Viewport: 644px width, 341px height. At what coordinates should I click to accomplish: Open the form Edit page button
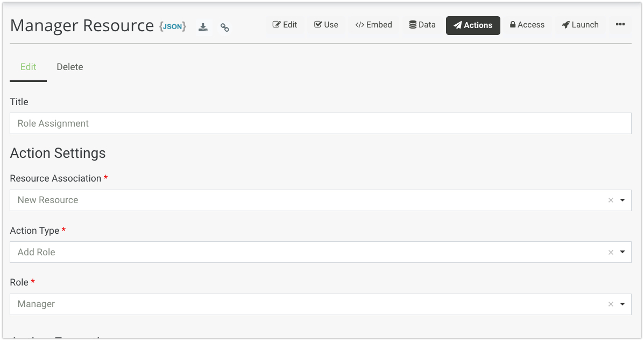point(285,25)
